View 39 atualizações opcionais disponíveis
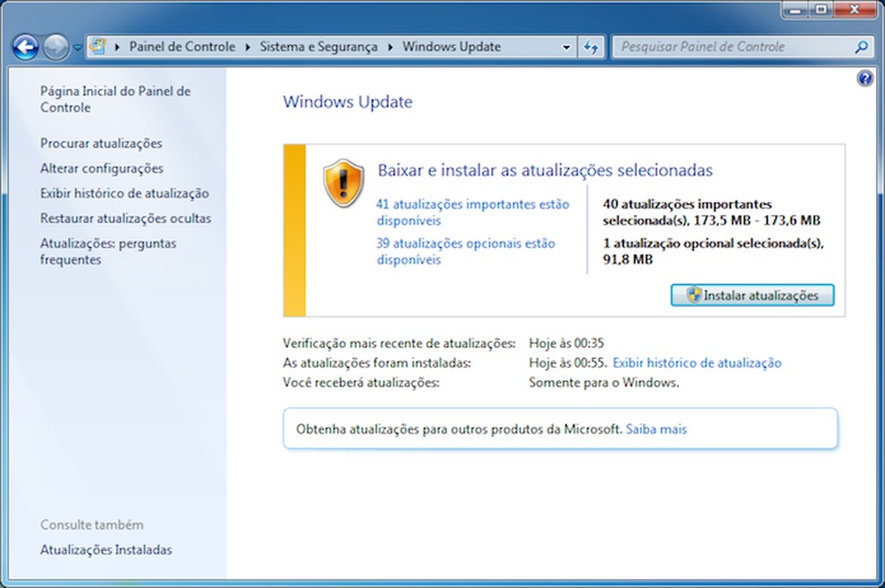This screenshot has width=885, height=588. pyautogui.click(x=466, y=252)
